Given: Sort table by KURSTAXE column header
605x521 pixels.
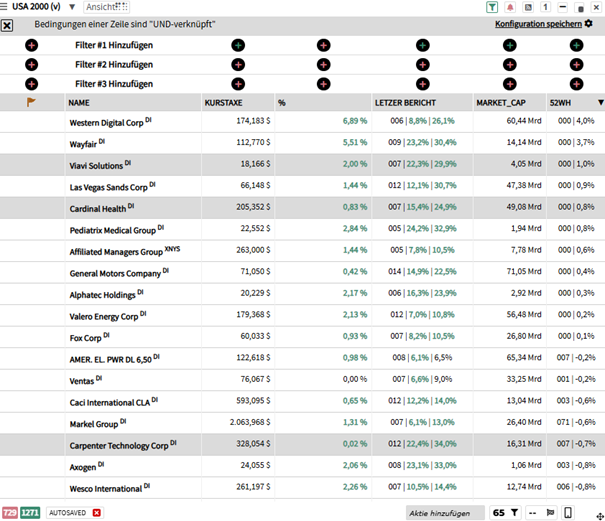Looking at the screenshot, I should click(x=224, y=103).
